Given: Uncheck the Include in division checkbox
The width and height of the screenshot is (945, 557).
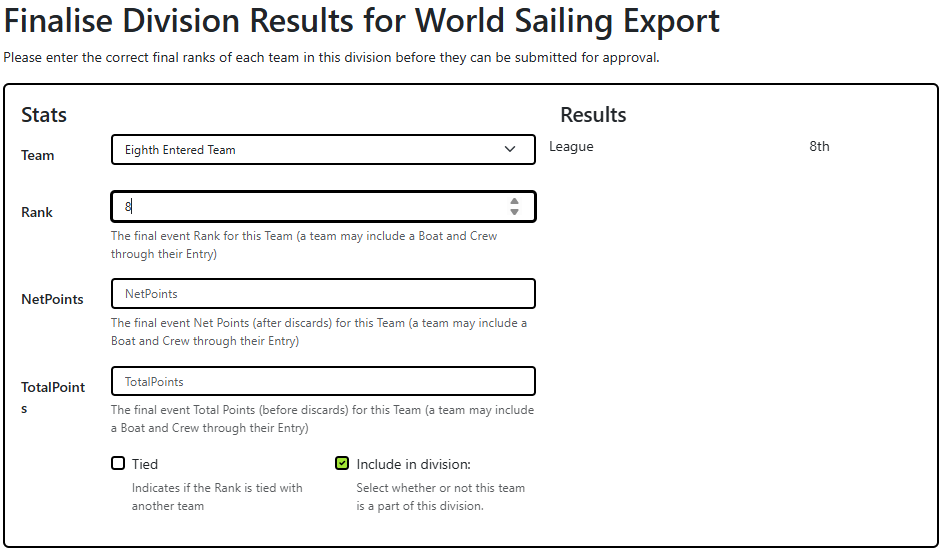Looking at the screenshot, I should pos(342,464).
